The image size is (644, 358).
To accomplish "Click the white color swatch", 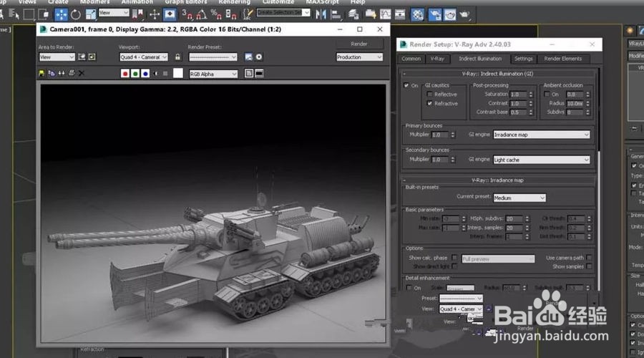I will click(x=178, y=73).
